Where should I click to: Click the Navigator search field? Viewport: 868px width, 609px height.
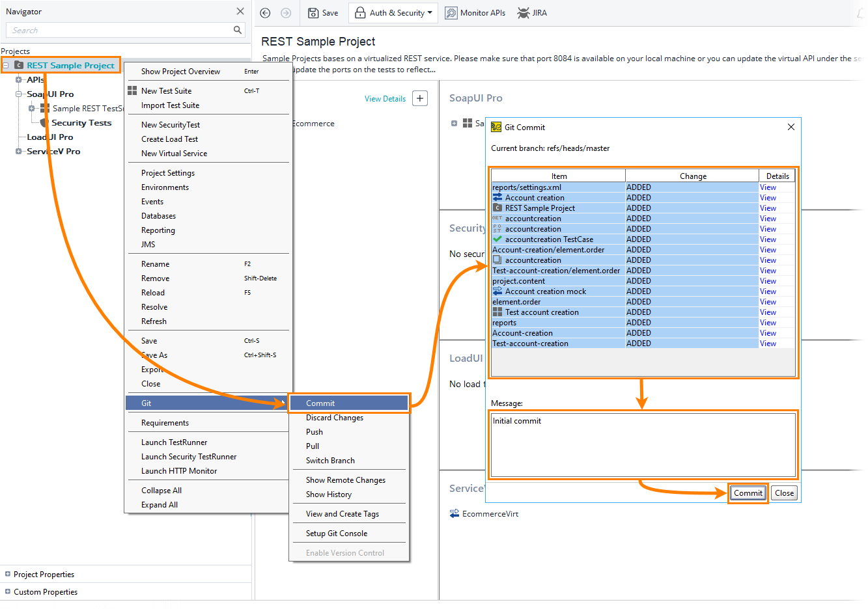tap(120, 30)
